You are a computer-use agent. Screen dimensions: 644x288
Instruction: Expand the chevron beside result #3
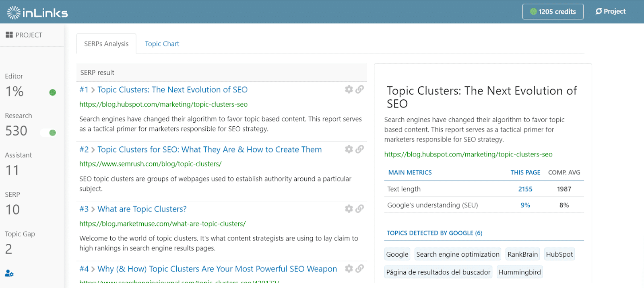point(93,210)
